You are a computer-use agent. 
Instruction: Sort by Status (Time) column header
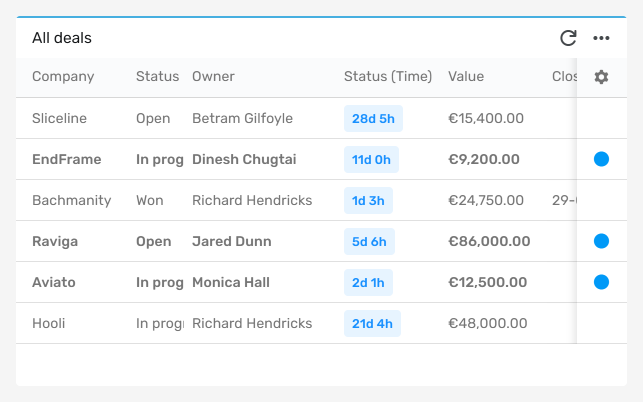(x=388, y=77)
